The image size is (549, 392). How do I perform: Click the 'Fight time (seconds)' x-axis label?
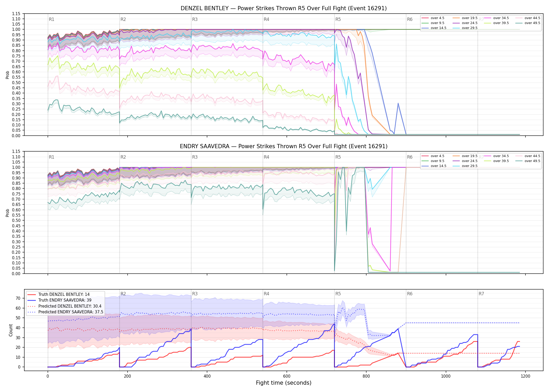point(284,383)
